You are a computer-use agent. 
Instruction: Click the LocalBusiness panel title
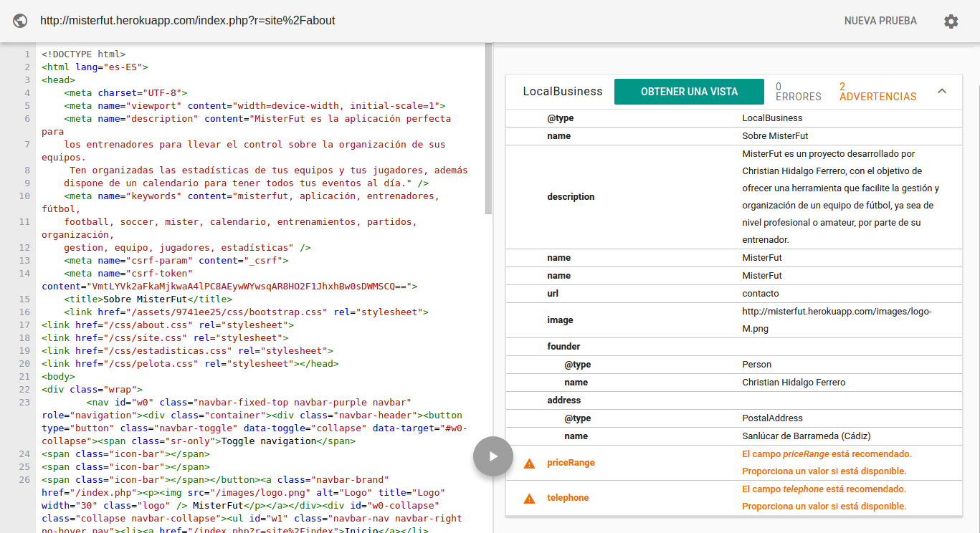(563, 92)
